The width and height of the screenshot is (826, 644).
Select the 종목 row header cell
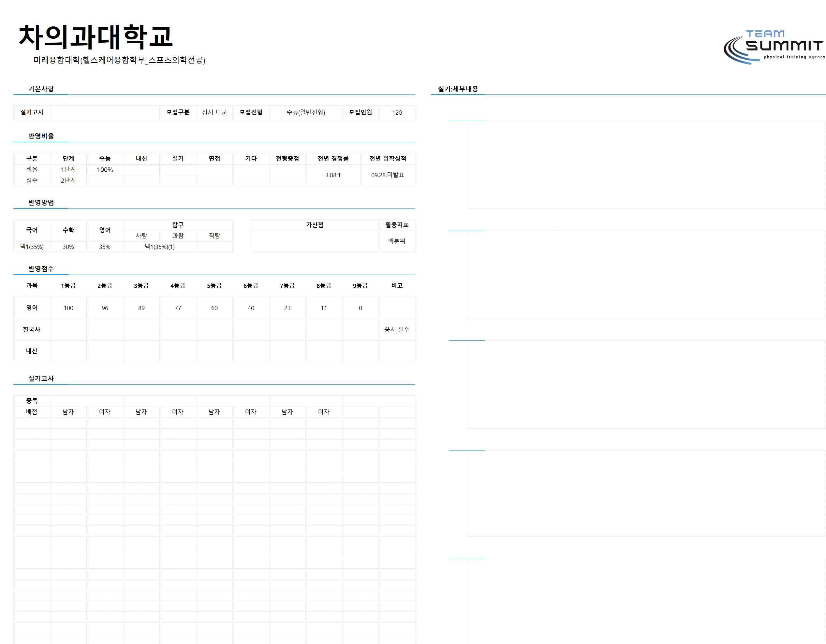(x=32, y=401)
